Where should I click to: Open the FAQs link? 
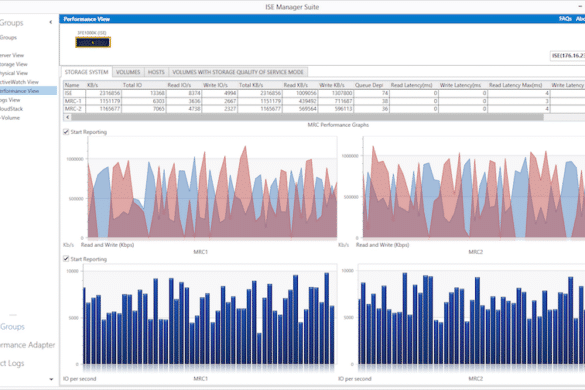[565, 19]
